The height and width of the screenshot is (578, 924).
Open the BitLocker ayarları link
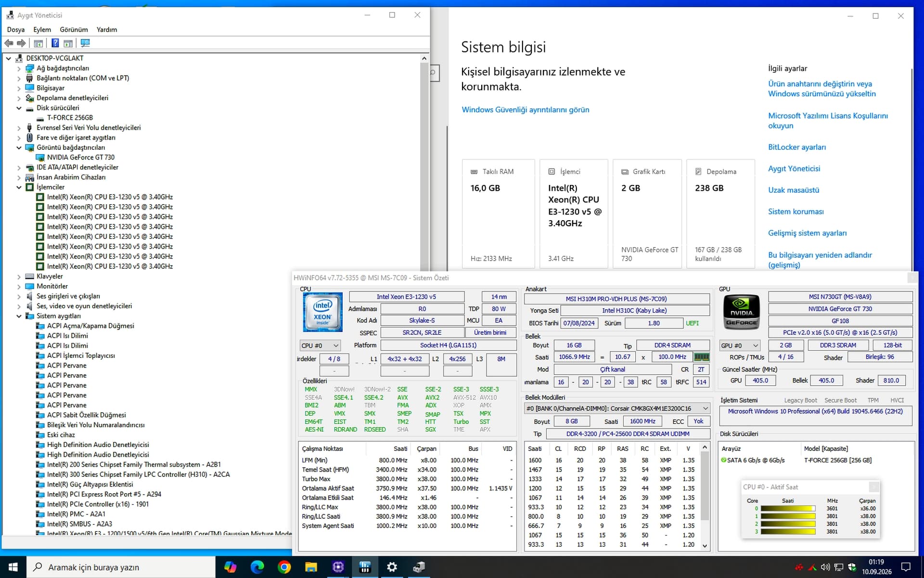pos(797,147)
